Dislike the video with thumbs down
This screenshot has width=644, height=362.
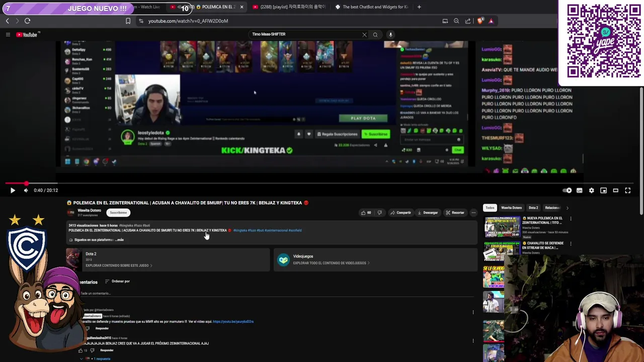[379, 213]
